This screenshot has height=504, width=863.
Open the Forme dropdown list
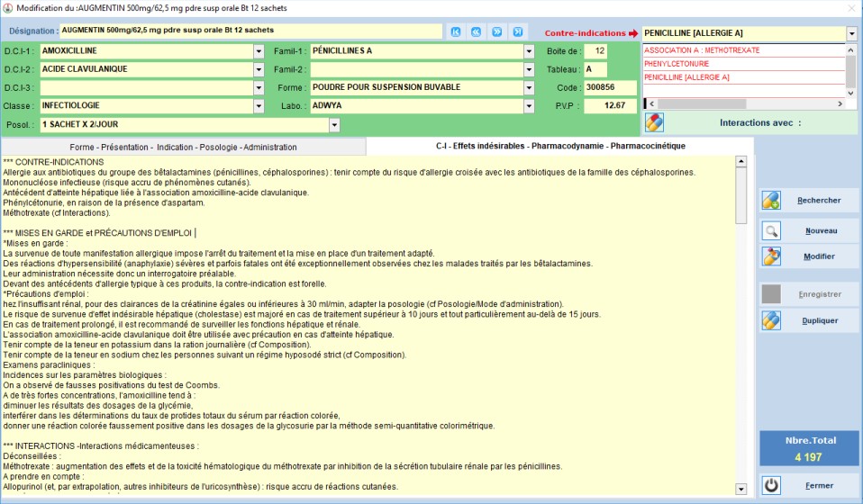[529, 88]
